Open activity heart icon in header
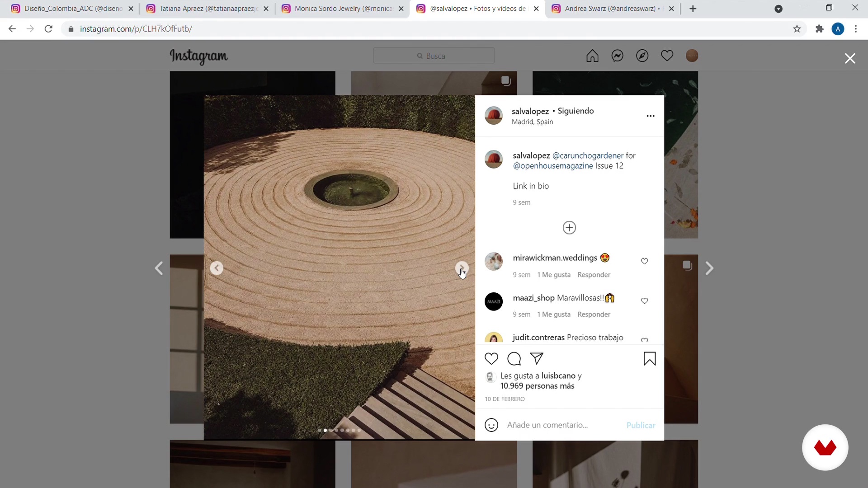 pyautogui.click(x=667, y=56)
